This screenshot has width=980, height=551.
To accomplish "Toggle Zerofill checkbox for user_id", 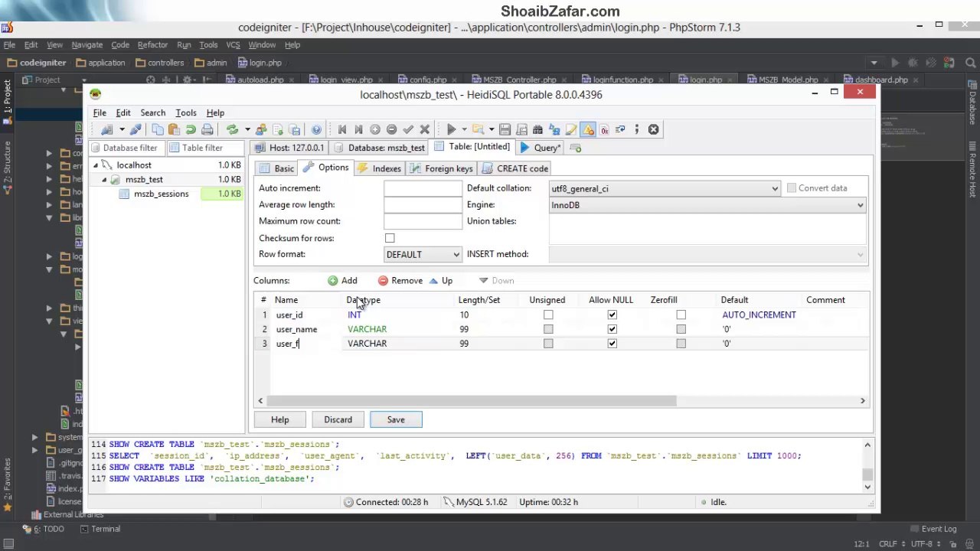I will click(681, 315).
